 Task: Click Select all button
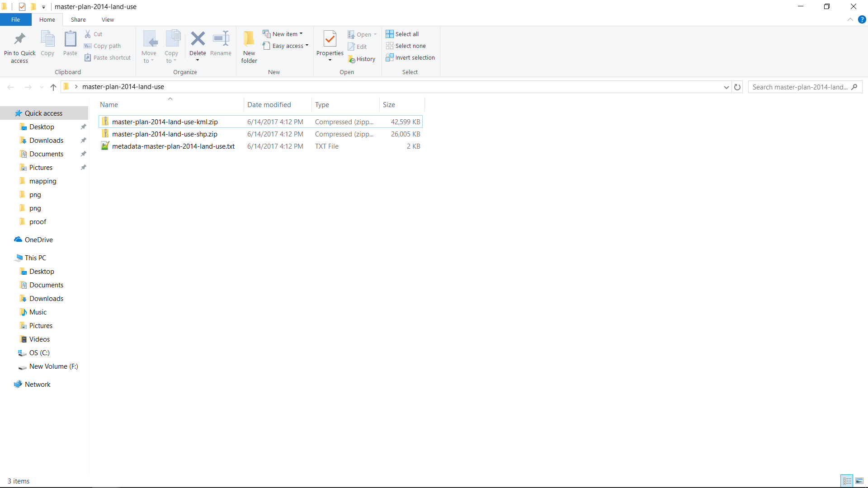tap(402, 34)
